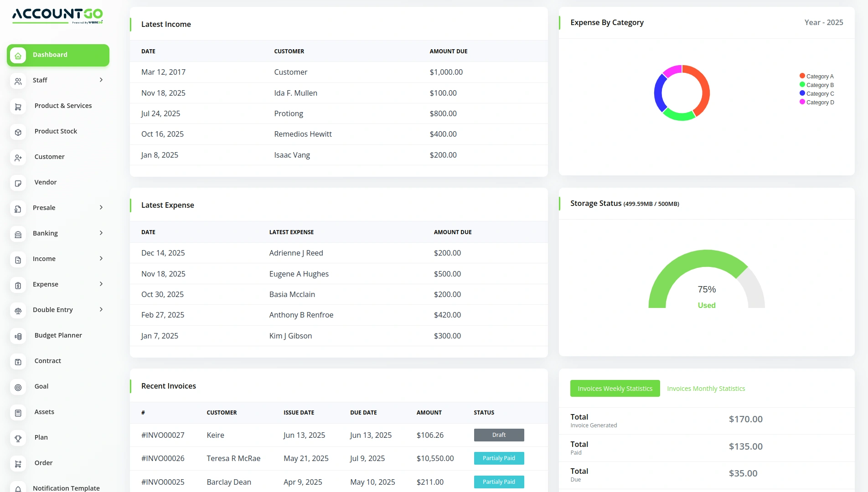Viewport: 868px width, 492px height.
Task: Select the Assets calculator icon
Action: click(x=18, y=413)
